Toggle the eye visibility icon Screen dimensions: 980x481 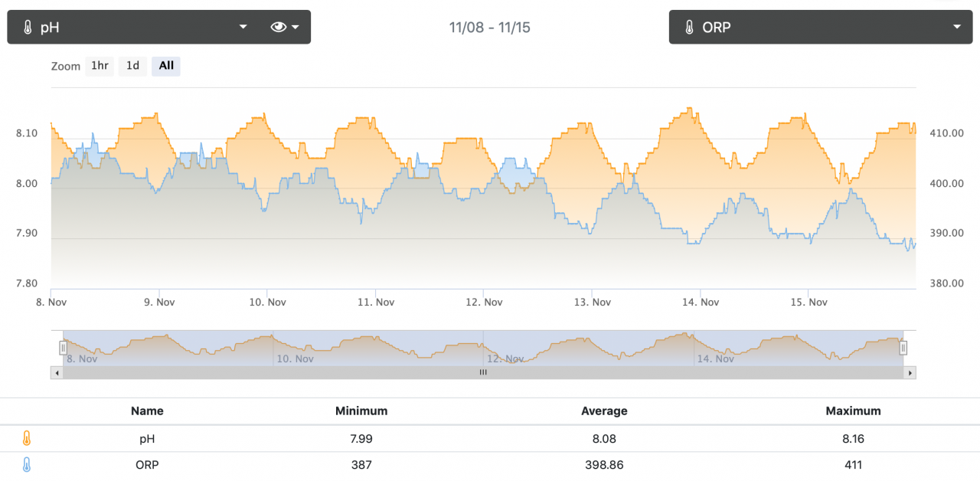coord(279,28)
